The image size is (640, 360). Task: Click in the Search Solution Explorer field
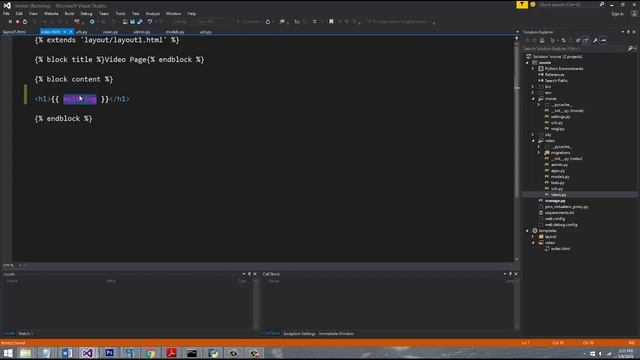(575, 49)
